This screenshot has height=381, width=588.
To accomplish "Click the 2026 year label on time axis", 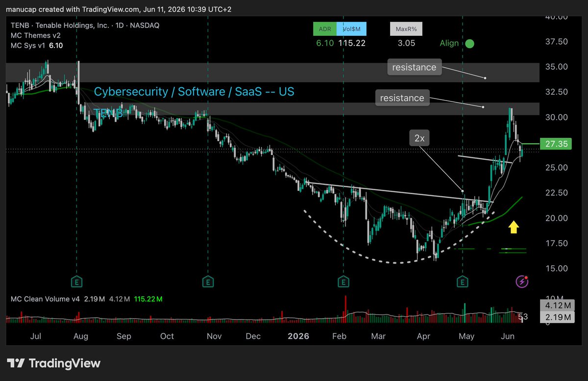I will pos(298,336).
